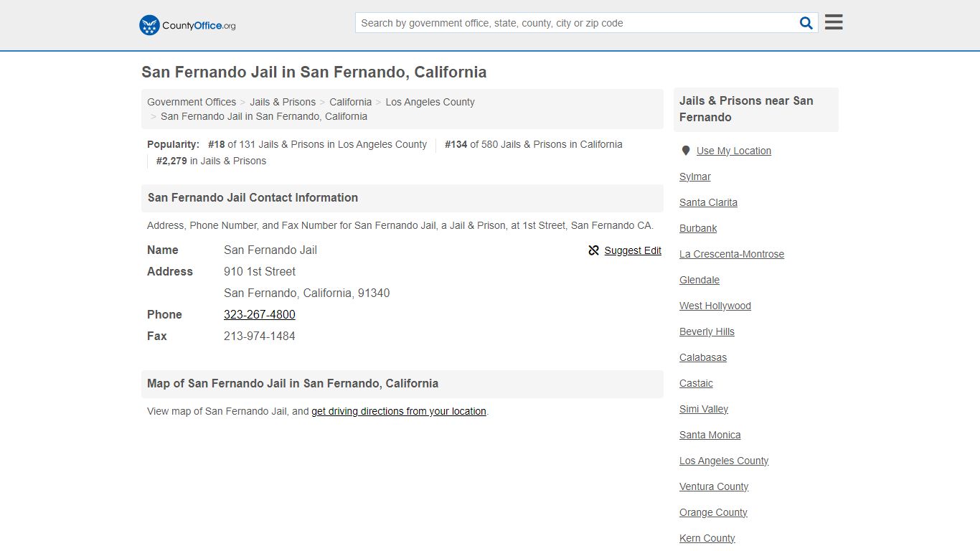Click the location pin icon
Image resolution: width=980 pixels, height=551 pixels.
click(686, 151)
